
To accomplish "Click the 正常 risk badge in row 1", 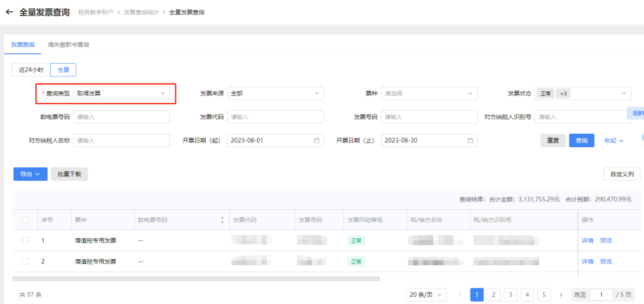I will click(x=355, y=240).
